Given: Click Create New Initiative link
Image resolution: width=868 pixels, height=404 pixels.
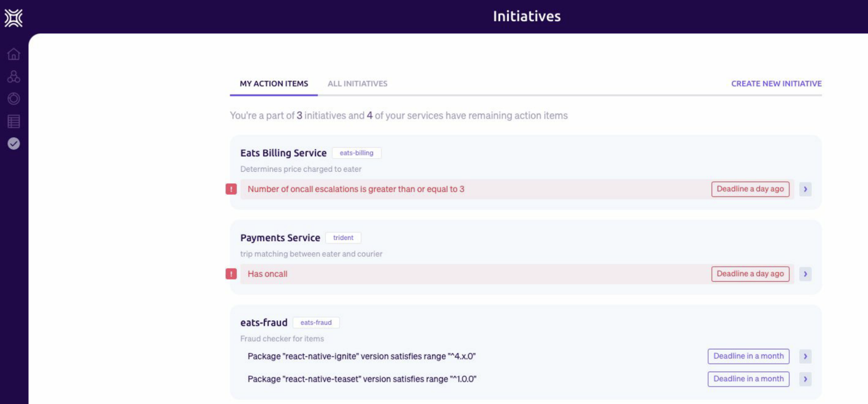Looking at the screenshot, I should coord(776,84).
